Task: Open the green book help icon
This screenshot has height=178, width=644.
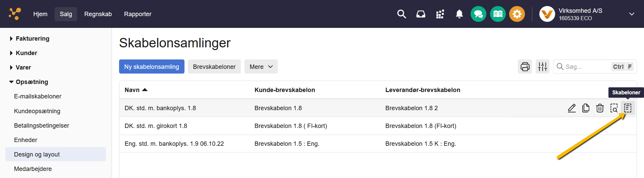Action: click(x=498, y=14)
